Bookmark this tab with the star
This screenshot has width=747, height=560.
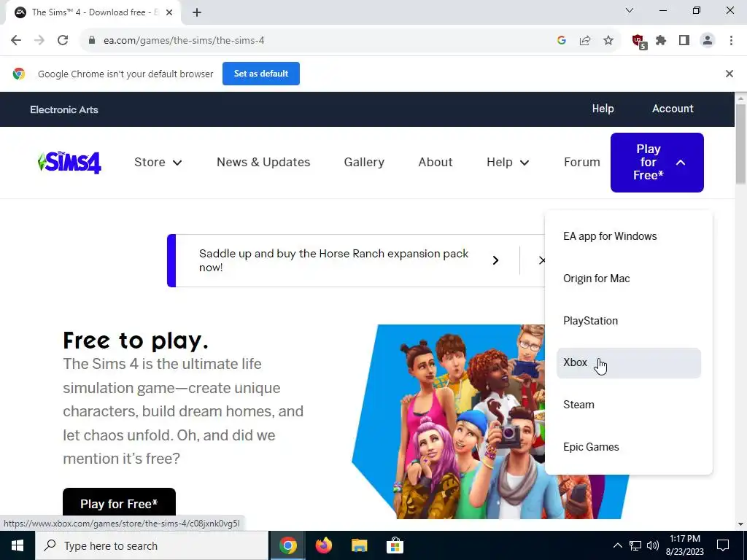pos(608,41)
